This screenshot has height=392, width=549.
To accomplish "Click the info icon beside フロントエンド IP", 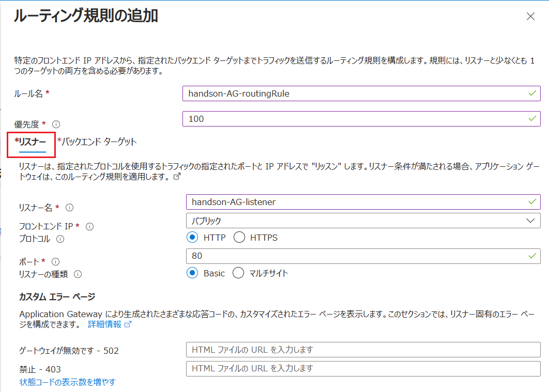I will point(89,227).
